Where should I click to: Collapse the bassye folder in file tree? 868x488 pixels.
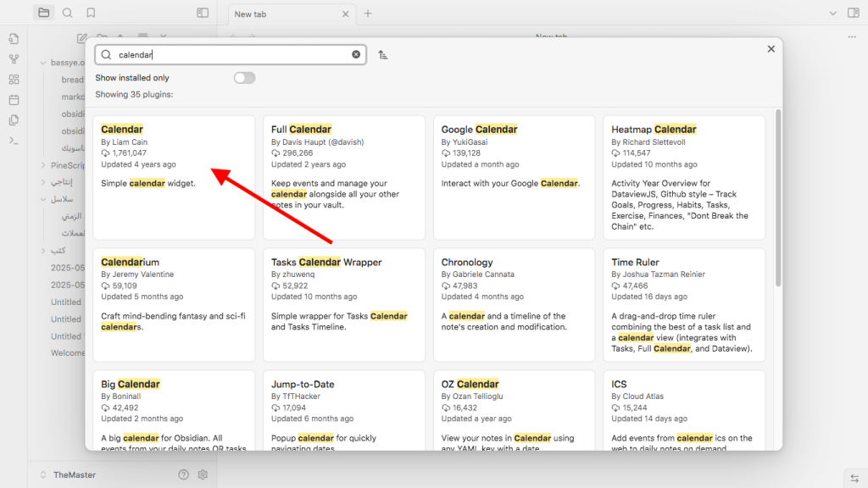tap(43, 63)
